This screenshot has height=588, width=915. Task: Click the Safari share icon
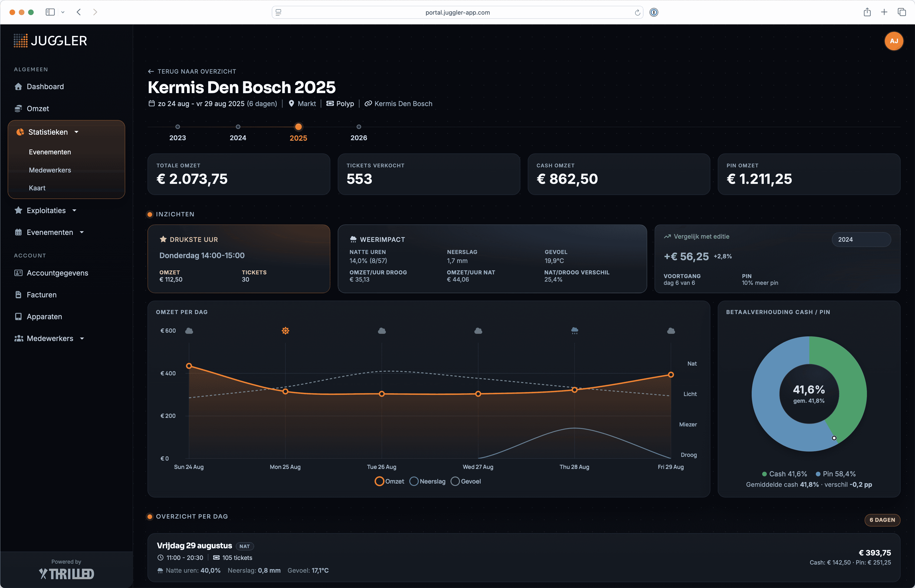[x=867, y=12]
